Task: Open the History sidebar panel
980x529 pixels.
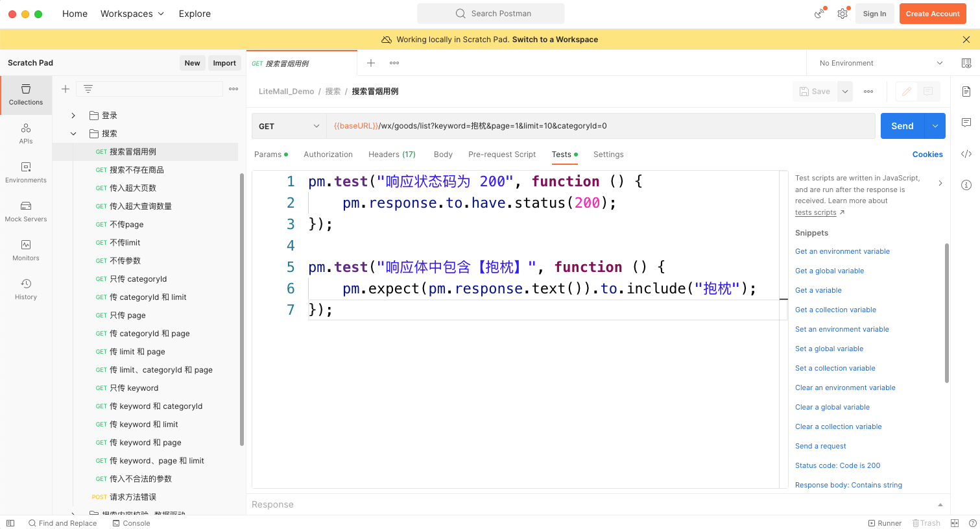Action: coord(26,289)
